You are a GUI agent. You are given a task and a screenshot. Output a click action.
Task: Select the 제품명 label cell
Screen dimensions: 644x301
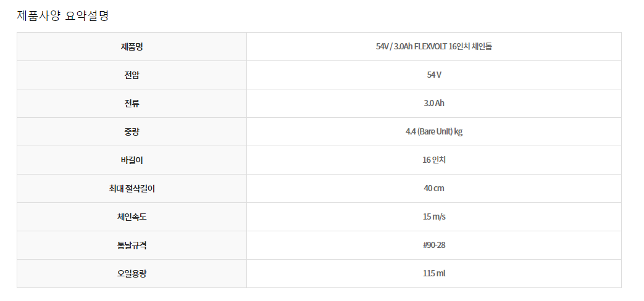[x=132, y=46]
